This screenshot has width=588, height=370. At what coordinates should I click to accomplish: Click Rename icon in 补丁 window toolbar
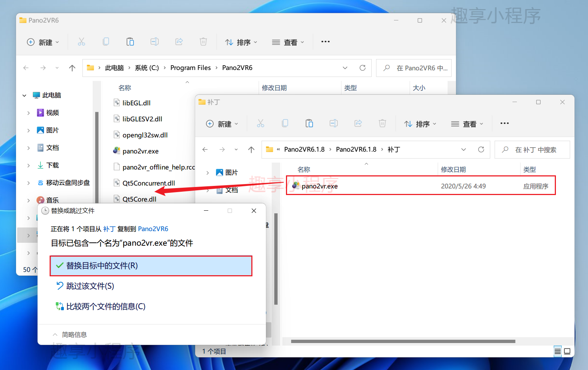pos(334,124)
